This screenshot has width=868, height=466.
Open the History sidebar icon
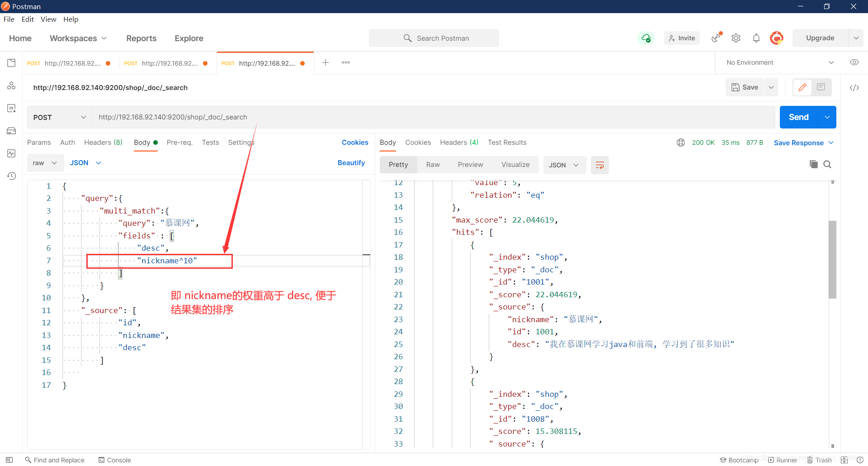[11, 176]
